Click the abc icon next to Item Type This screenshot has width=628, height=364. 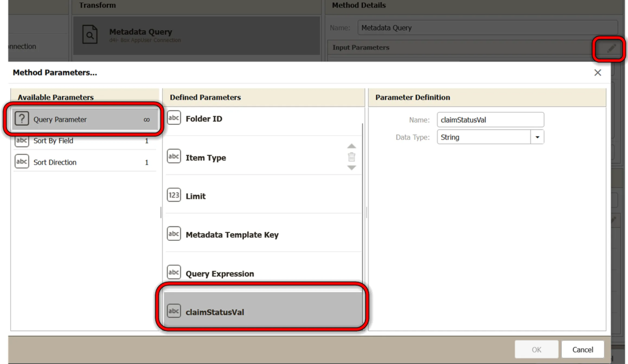[x=174, y=156]
